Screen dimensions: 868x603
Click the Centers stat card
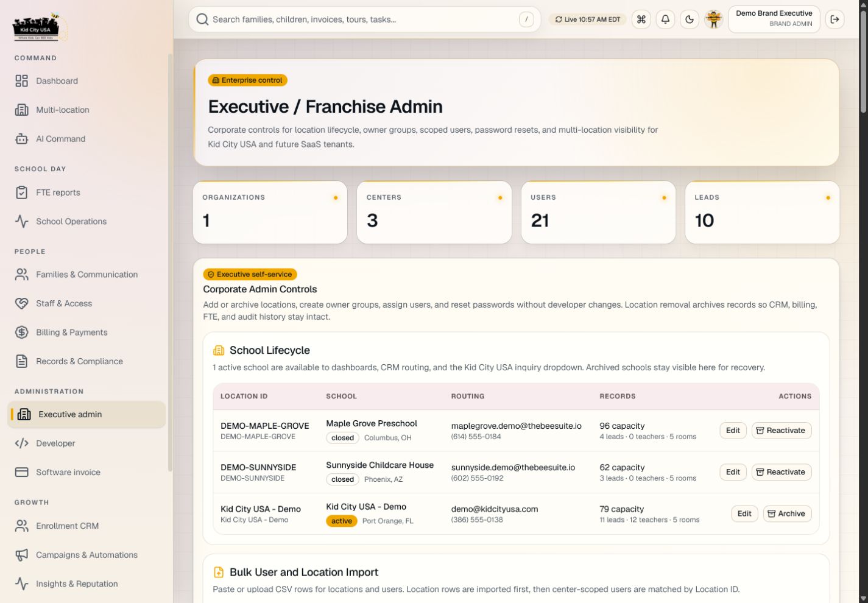(434, 212)
